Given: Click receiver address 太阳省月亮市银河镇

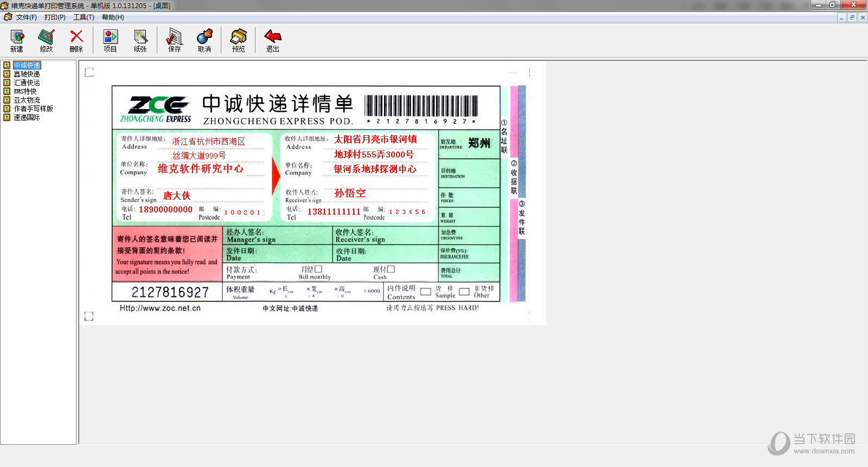Looking at the screenshot, I should pos(375,140).
